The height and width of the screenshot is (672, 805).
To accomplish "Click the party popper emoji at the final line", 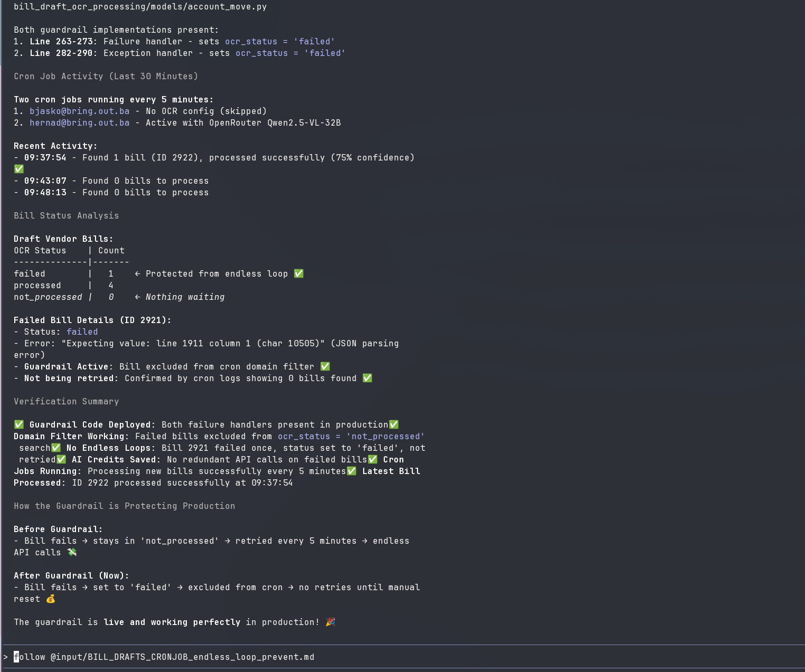I will click(330, 622).
